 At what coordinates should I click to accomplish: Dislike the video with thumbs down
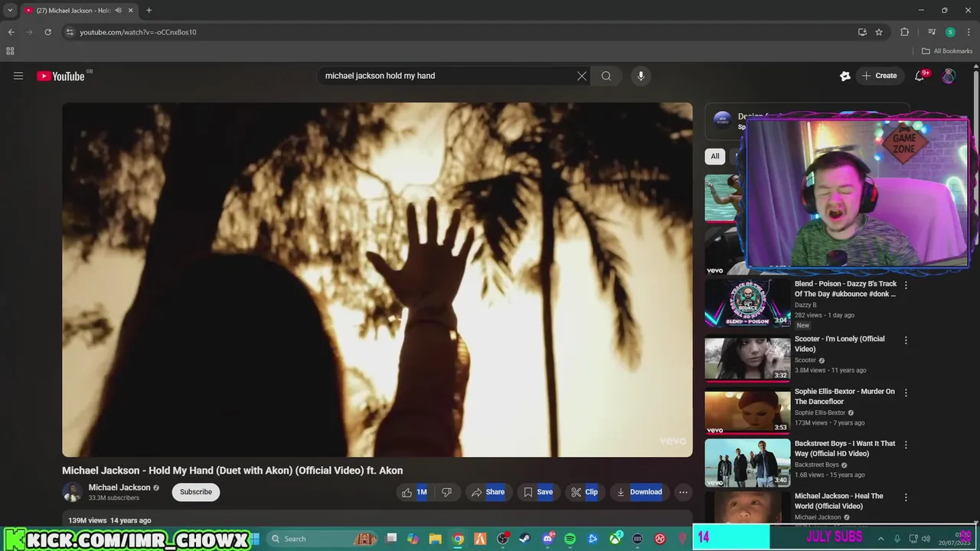[446, 492]
